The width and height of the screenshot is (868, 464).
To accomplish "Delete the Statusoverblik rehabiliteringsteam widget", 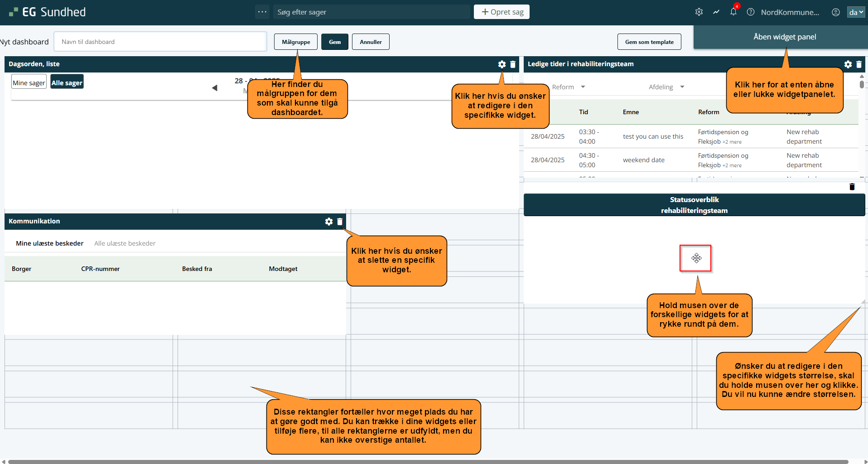I will click(x=852, y=187).
